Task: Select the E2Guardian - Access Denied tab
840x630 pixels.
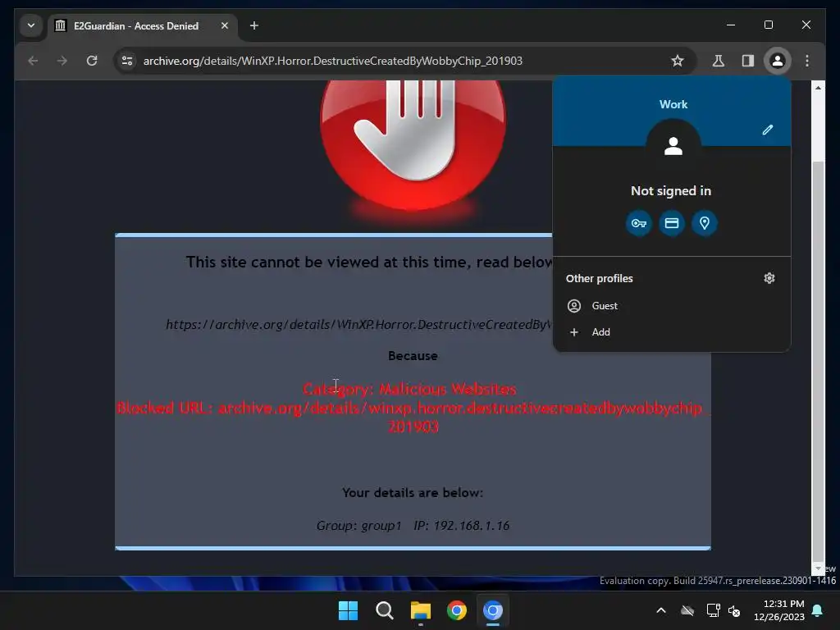Action: point(136,25)
